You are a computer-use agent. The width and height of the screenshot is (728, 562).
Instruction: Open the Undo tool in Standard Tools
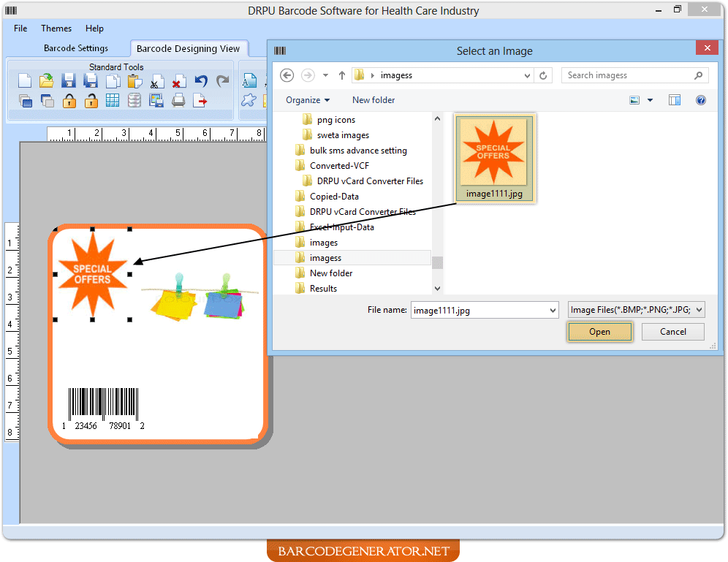200,81
